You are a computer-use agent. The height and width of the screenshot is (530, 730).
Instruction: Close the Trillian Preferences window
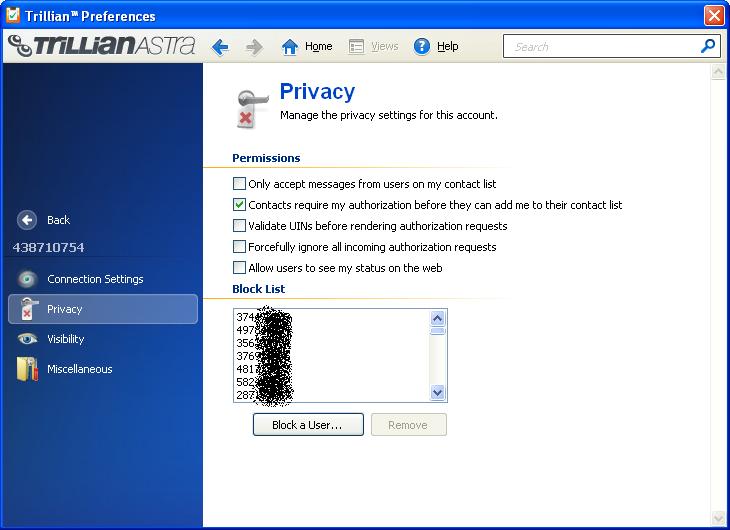[x=714, y=15]
